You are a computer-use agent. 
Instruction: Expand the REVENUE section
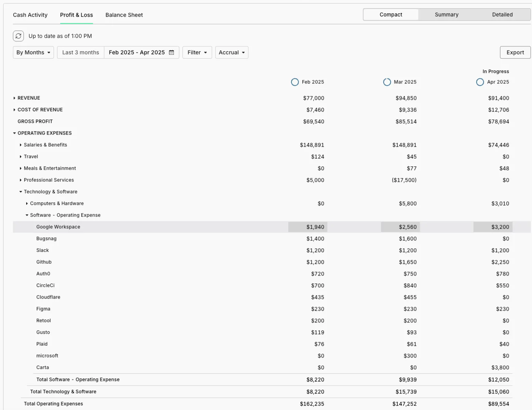pos(14,98)
